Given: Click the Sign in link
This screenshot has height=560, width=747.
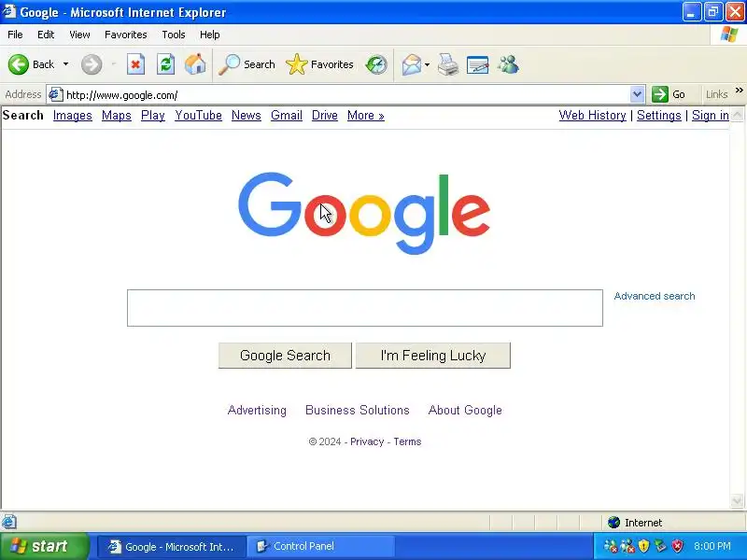Looking at the screenshot, I should (x=711, y=115).
